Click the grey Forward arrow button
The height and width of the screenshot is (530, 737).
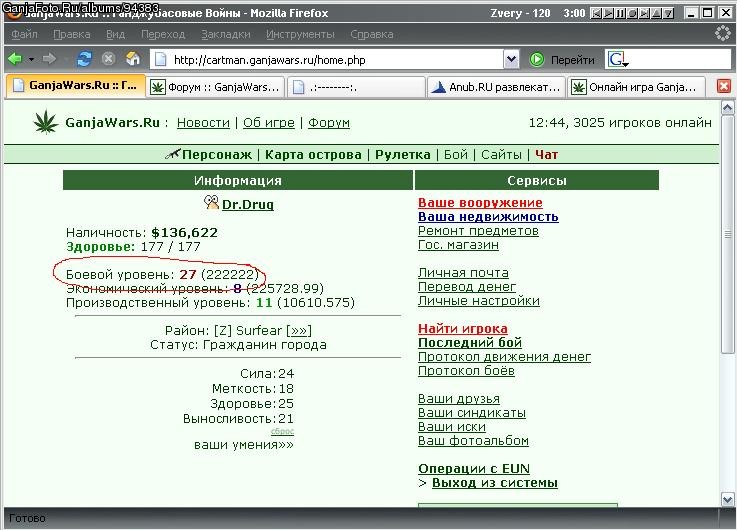coord(49,59)
